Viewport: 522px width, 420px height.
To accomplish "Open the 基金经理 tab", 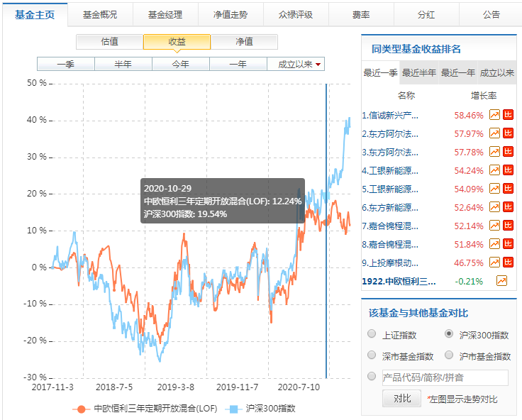I will coord(165,14).
